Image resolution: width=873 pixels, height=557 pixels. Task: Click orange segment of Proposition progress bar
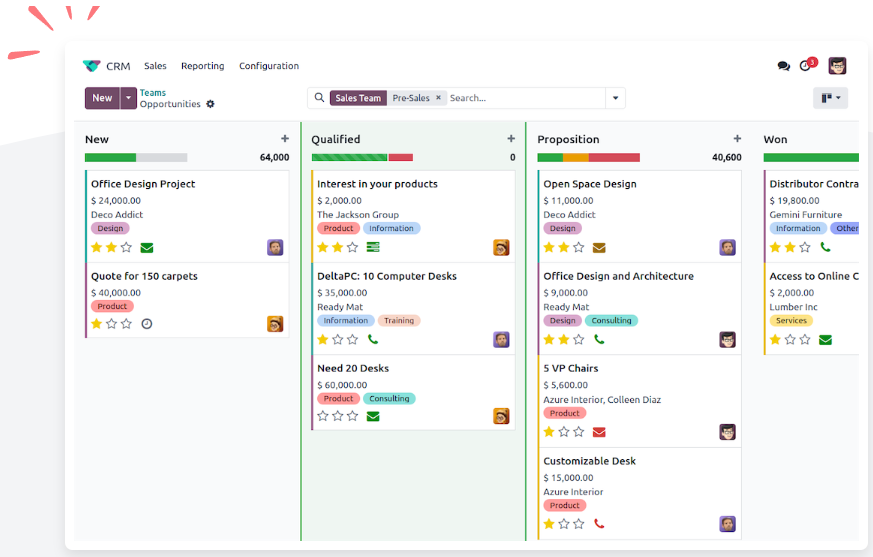(x=576, y=158)
